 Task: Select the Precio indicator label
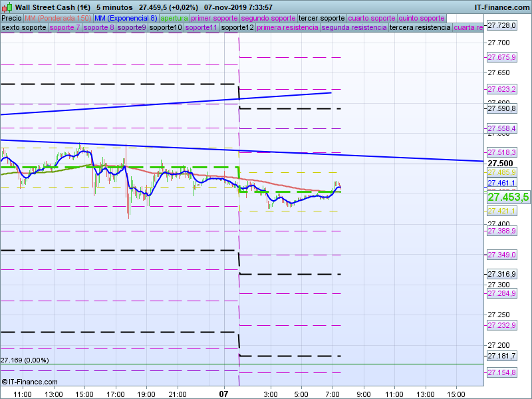(x=11, y=18)
